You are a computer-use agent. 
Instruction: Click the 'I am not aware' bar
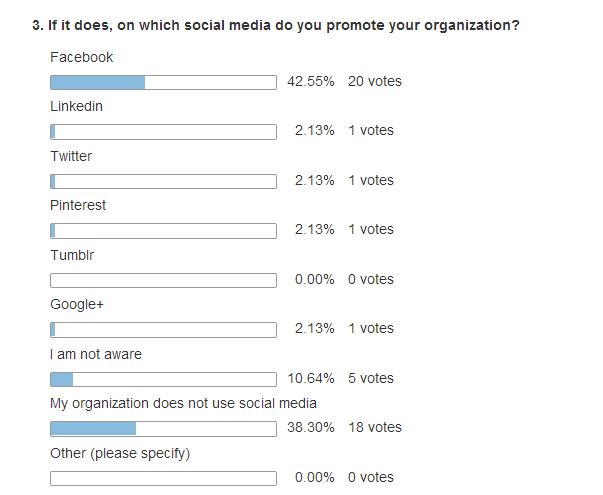(163, 379)
